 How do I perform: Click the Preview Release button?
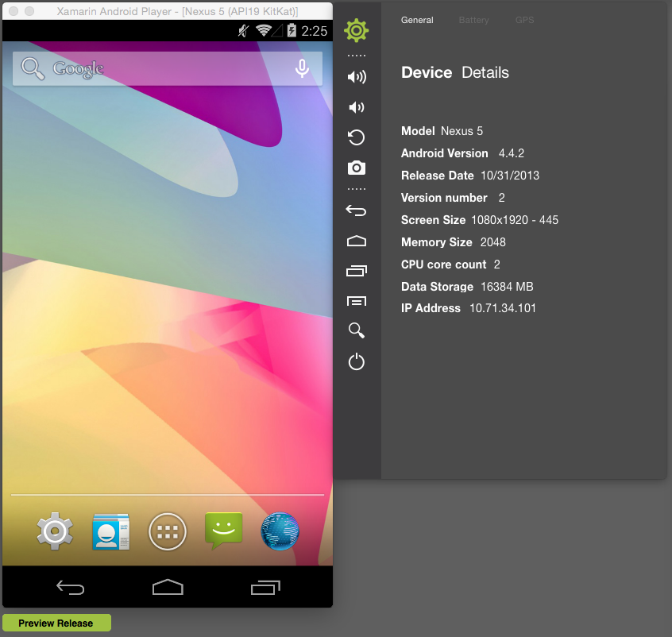[56, 623]
